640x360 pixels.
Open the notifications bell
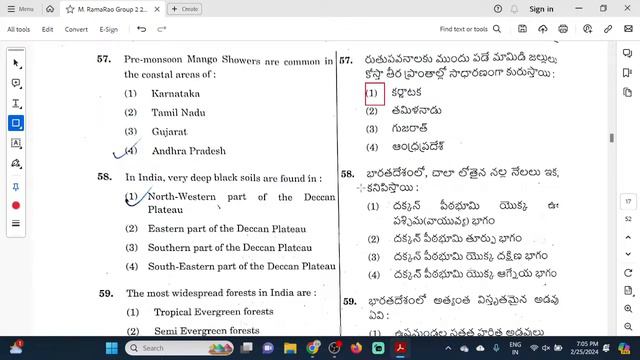pyautogui.click(x=514, y=9)
